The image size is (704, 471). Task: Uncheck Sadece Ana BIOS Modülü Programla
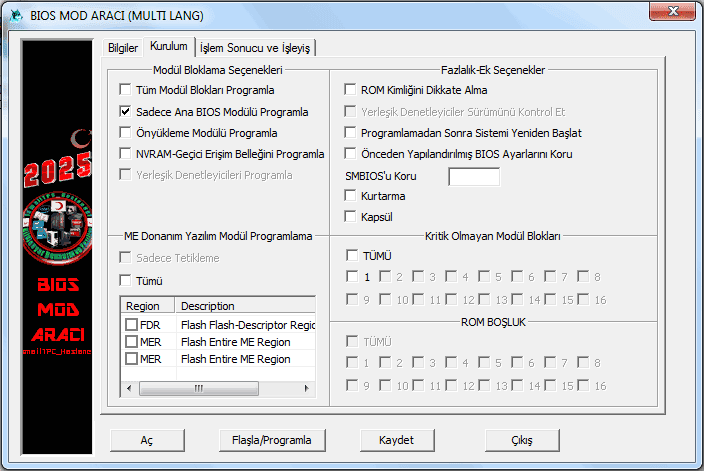click(x=126, y=112)
